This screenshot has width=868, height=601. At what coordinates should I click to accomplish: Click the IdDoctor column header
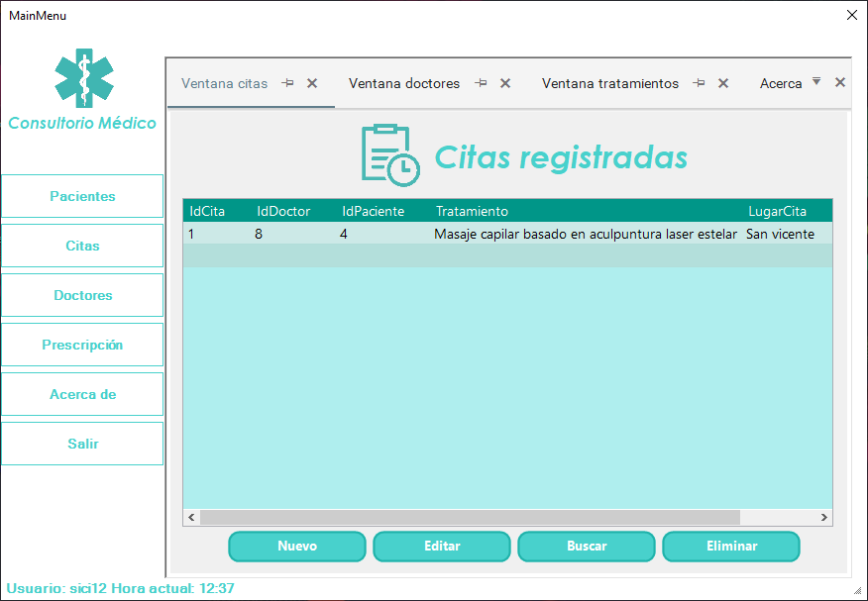pyautogui.click(x=283, y=211)
